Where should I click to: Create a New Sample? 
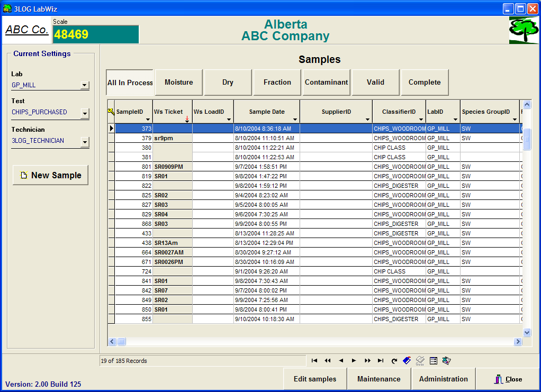(x=51, y=176)
